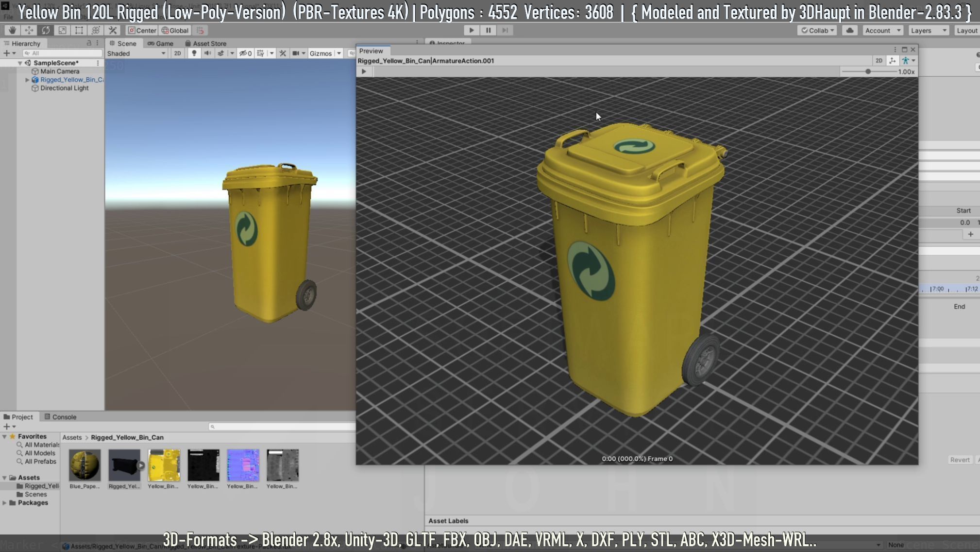
Task: Toggle hidden objects visibility counter
Action: 245,53
